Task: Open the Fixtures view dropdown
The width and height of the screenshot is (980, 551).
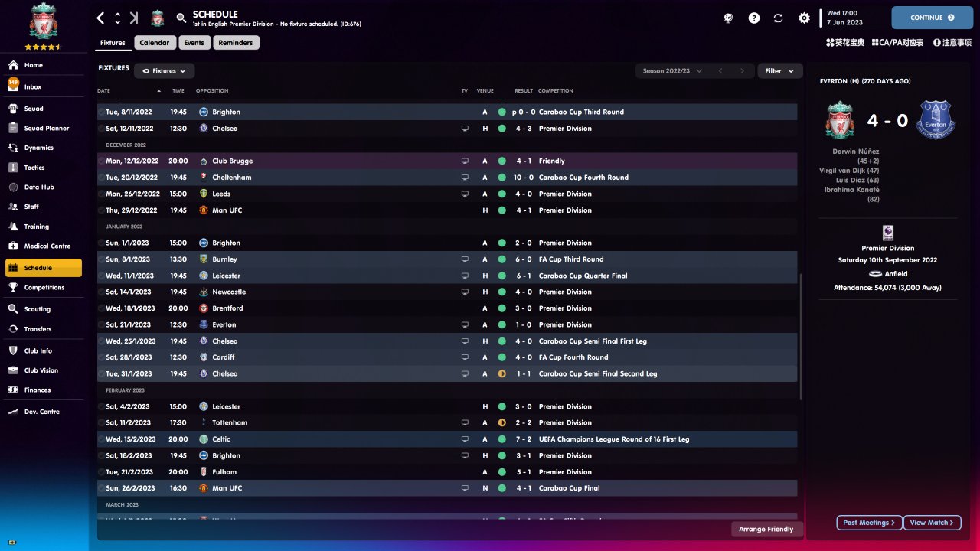Action: pos(165,71)
